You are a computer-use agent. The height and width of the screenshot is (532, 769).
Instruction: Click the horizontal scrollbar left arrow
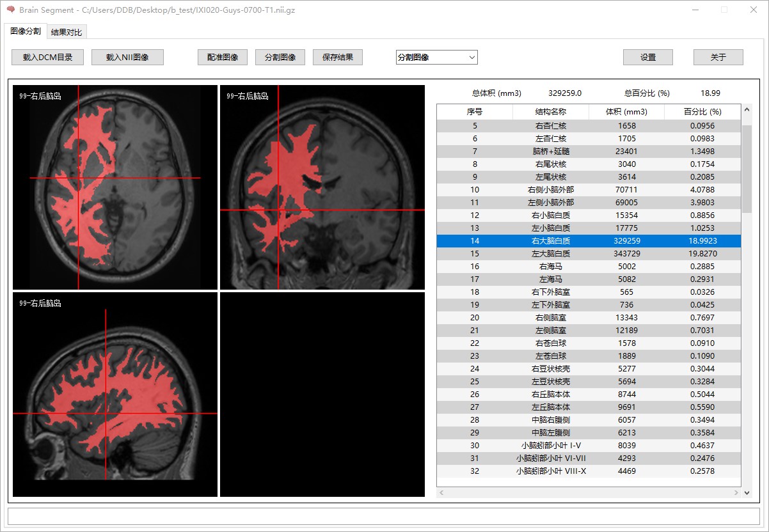(x=441, y=493)
